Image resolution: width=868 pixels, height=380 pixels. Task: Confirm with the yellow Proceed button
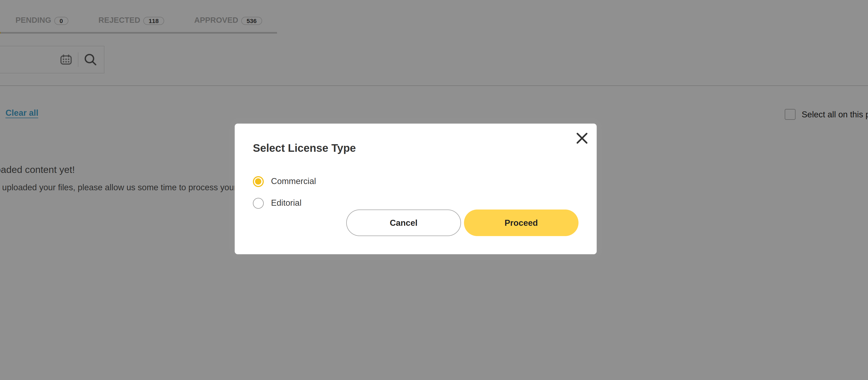point(521,223)
